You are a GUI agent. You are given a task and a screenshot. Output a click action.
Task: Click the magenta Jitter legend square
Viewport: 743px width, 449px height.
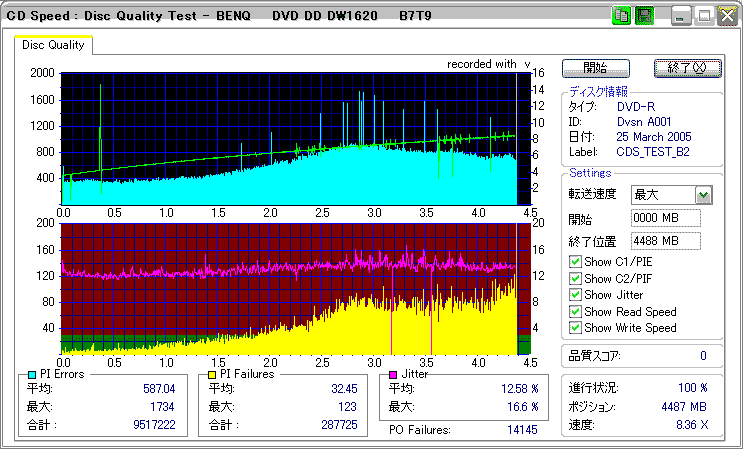click(395, 374)
